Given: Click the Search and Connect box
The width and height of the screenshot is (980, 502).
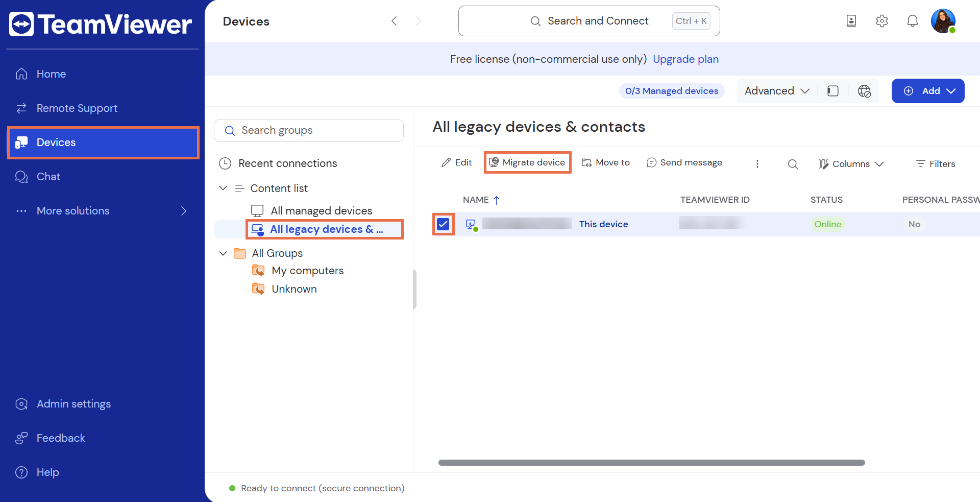Looking at the screenshot, I should (x=589, y=21).
